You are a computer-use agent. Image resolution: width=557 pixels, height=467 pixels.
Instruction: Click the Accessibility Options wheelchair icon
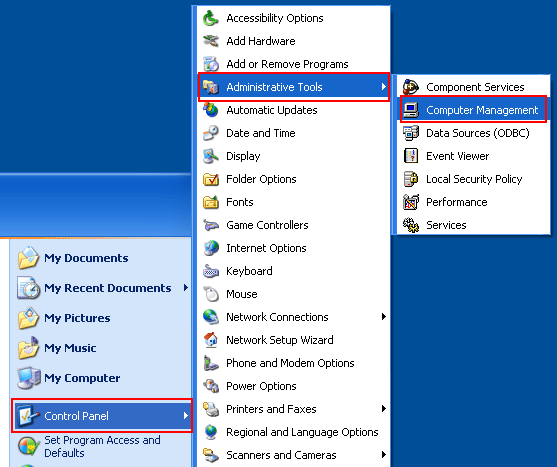[x=211, y=18]
